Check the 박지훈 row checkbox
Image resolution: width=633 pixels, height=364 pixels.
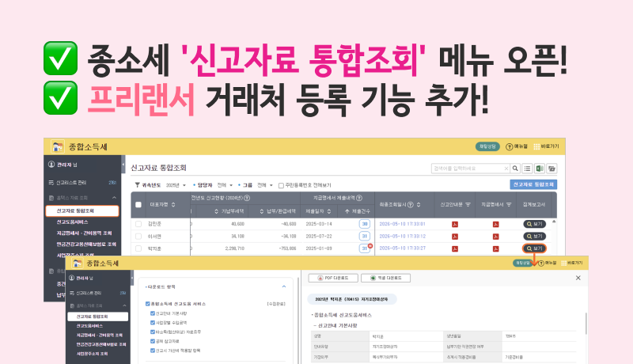[x=138, y=248]
